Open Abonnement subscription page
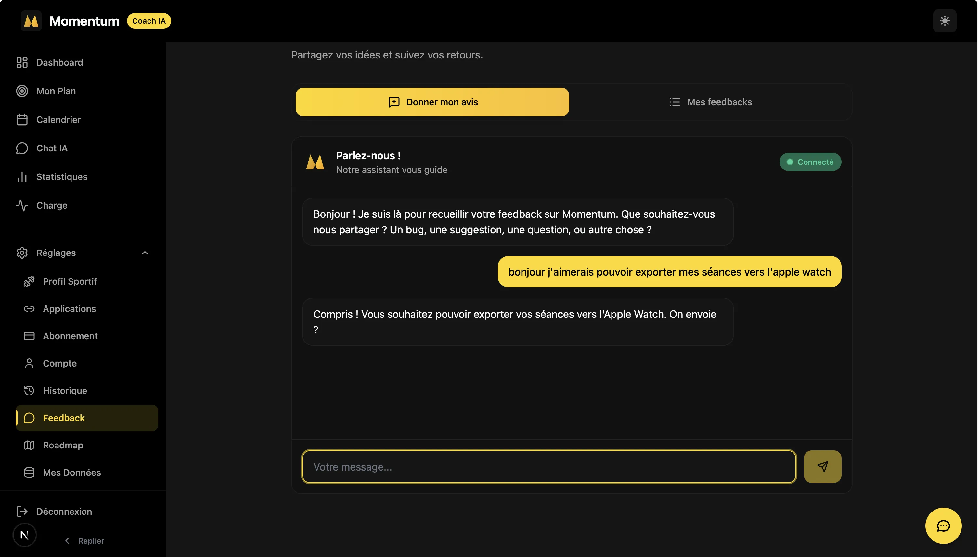Viewport: 980px width, 557px height. coord(70,336)
